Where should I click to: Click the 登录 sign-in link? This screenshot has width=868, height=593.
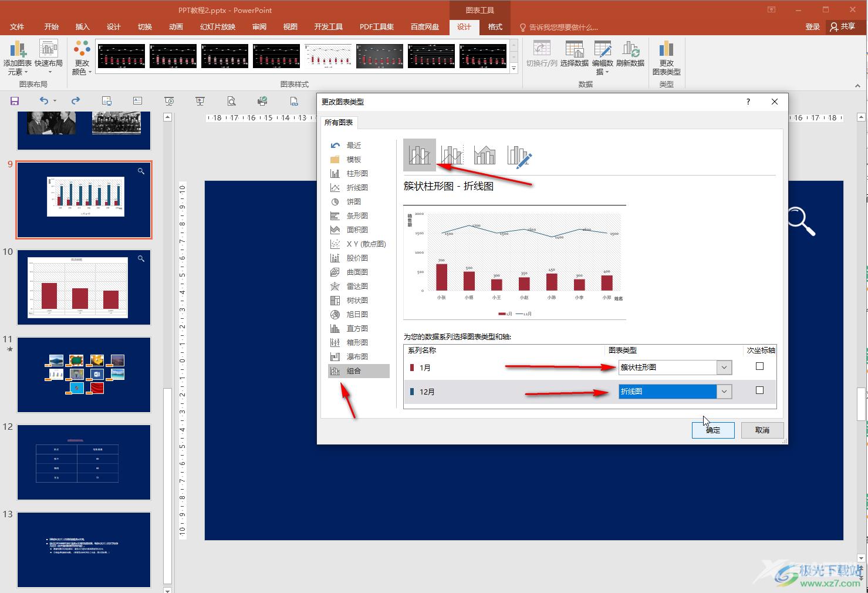click(x=813, y=26)
